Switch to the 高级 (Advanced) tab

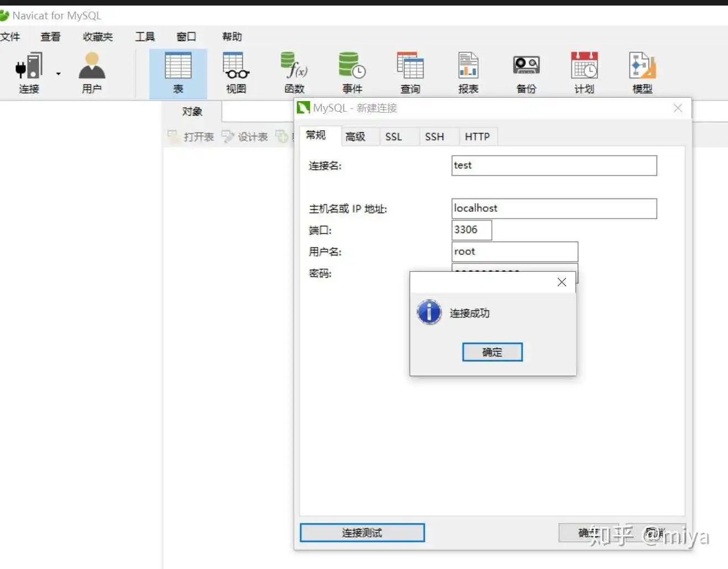coord(355,136)
